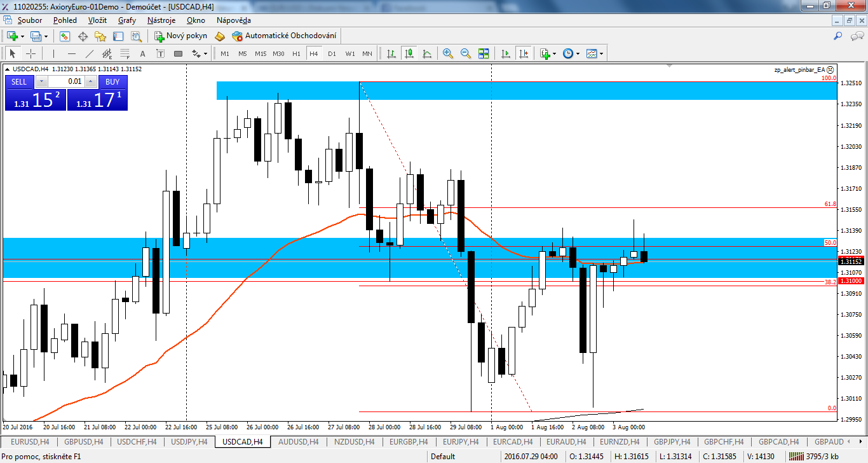This screenshot has height=463, width=868.
Task: Toggle Auto Scroll of the chart
Action: [x=506, y=53]
